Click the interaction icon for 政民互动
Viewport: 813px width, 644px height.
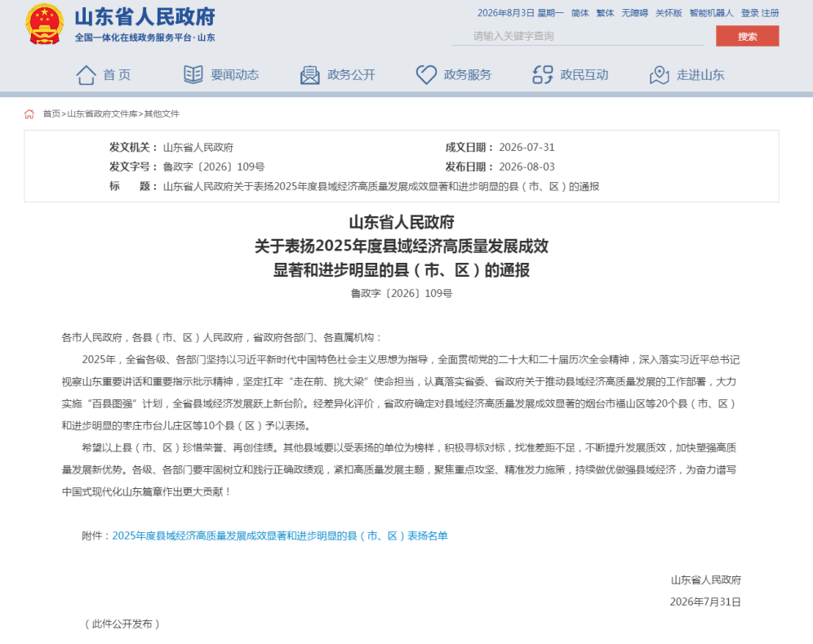(x=542, y=74)
